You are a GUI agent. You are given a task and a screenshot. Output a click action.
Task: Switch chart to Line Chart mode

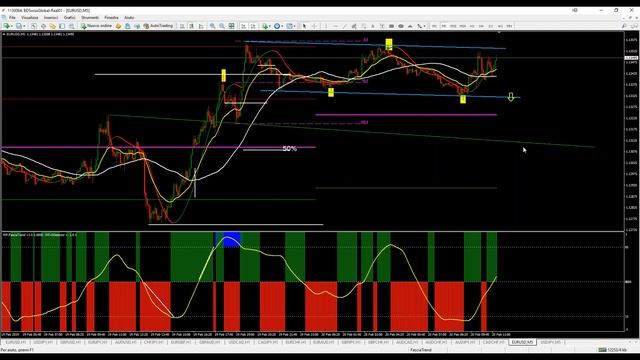click(200, 26)
